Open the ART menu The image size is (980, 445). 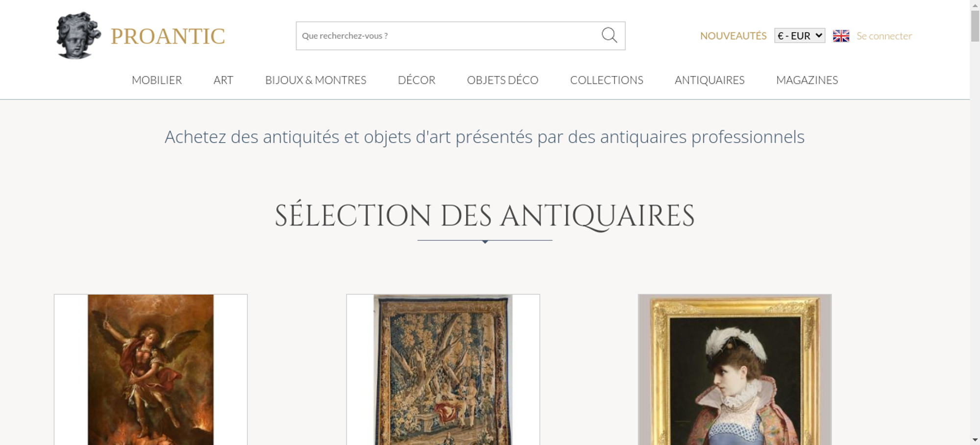click(223, 80)
